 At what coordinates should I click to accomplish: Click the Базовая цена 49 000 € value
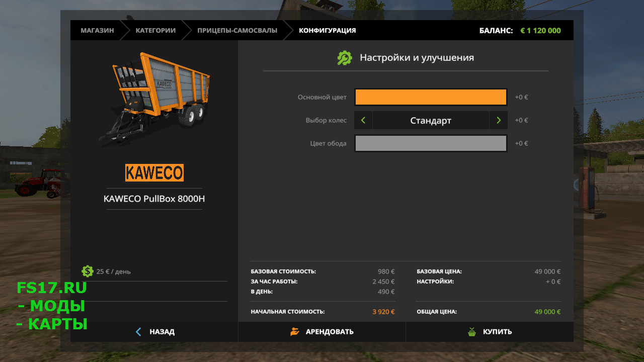[547, 271]
